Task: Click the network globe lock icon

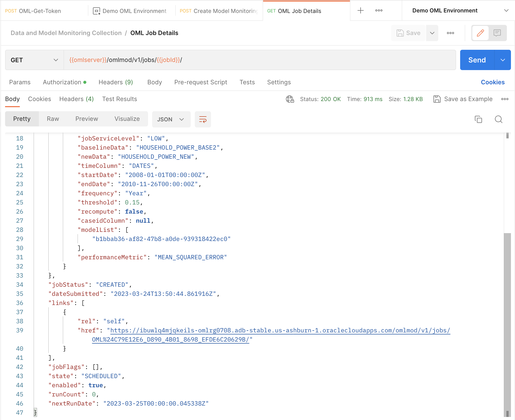Action: click(x=290, y=99)
